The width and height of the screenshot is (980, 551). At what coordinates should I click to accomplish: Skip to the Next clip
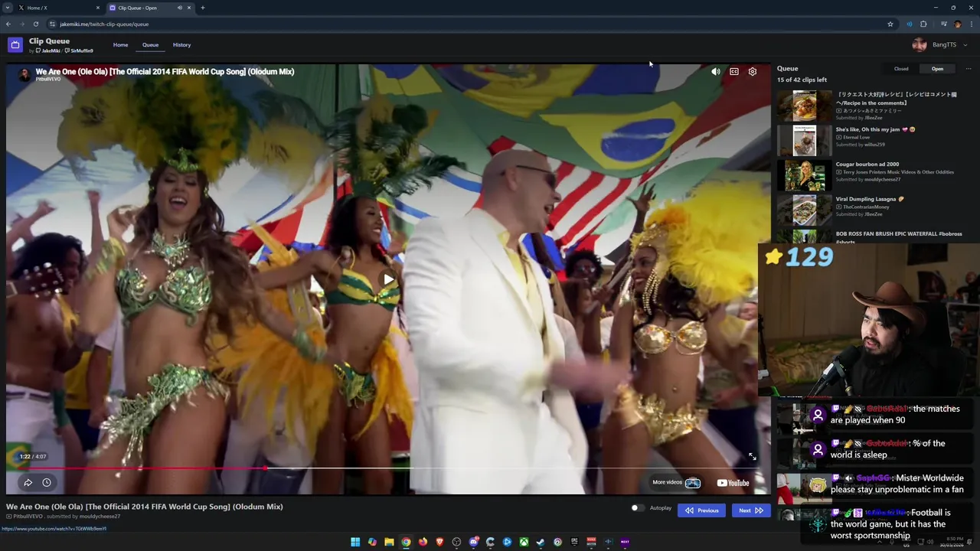coord(750,510)
